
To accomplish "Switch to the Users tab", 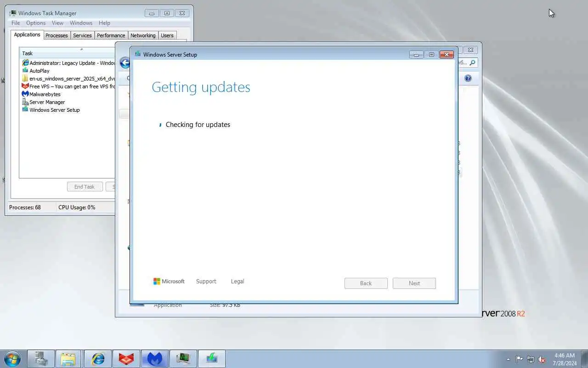I will click(x=167, y=35).
